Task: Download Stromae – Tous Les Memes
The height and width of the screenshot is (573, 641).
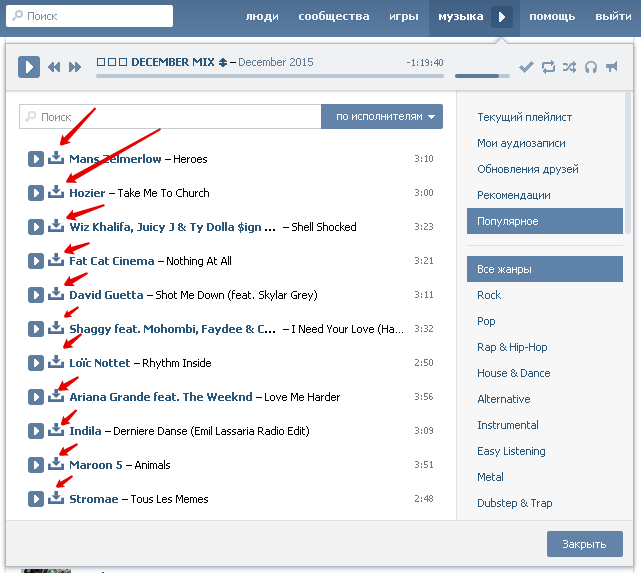Action: pos(56,498)
